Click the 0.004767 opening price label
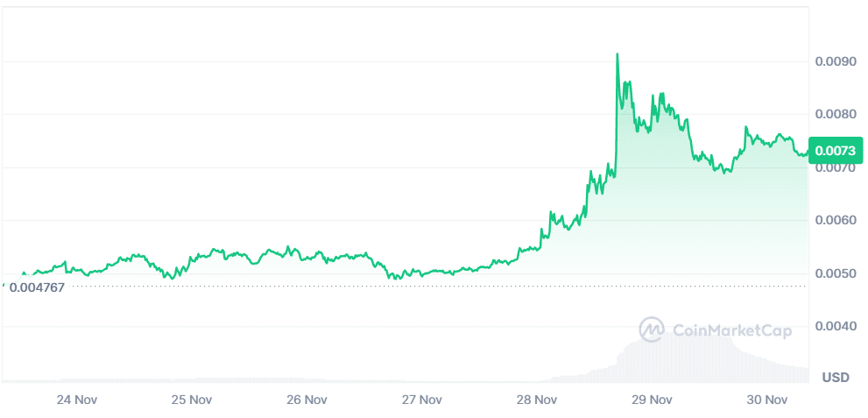 [36, 287]
